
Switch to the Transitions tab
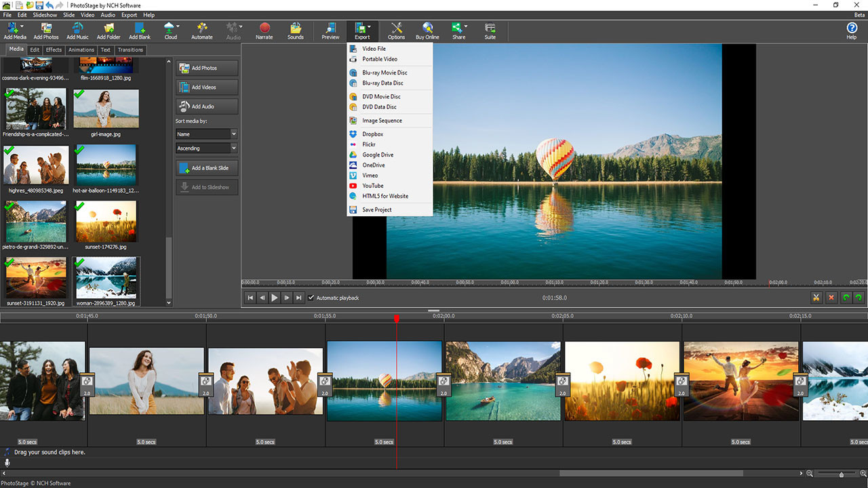[130, 49]
